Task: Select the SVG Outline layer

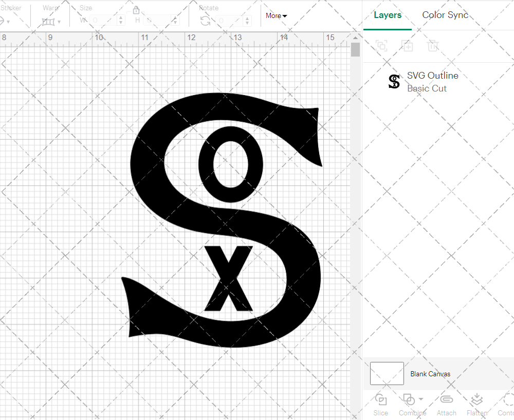Action: click(x=438, y=82)
